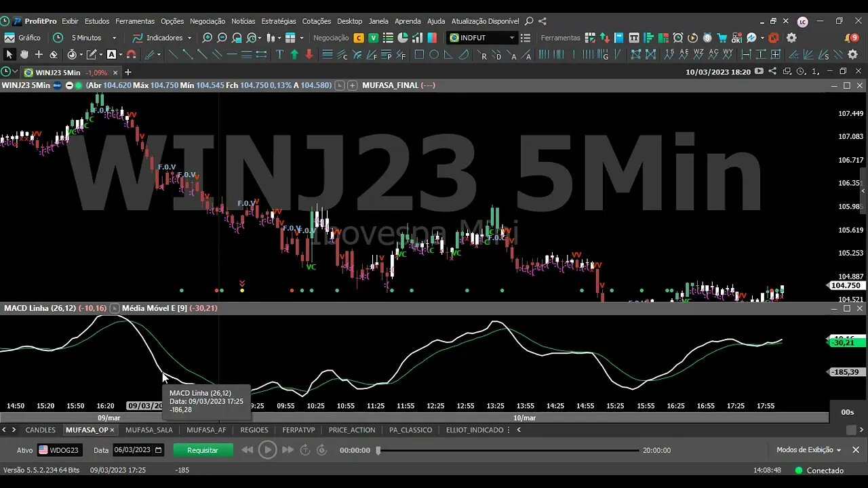Click the list icon beside INDFUT
The width and height of the screenshot is (868, 488).
point(525,38)
